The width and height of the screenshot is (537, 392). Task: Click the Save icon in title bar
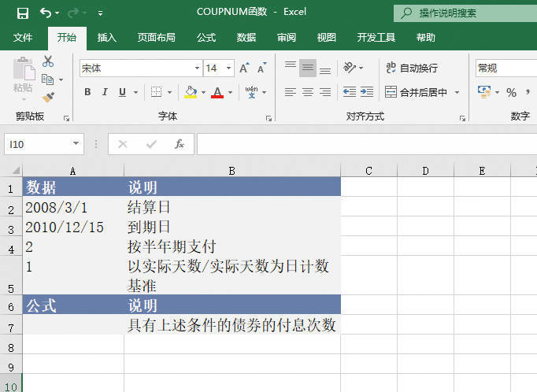[22, 13]
